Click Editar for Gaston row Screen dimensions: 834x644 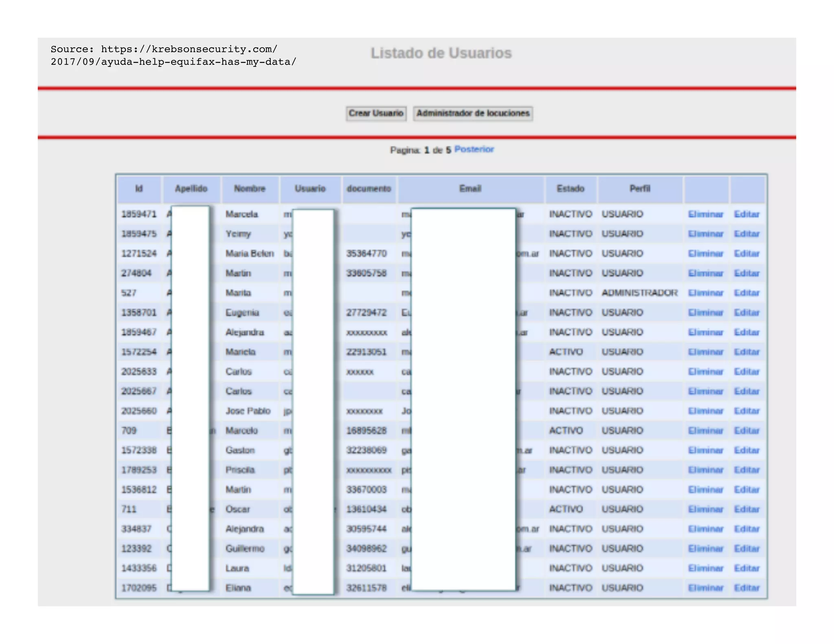click(747, 450)
